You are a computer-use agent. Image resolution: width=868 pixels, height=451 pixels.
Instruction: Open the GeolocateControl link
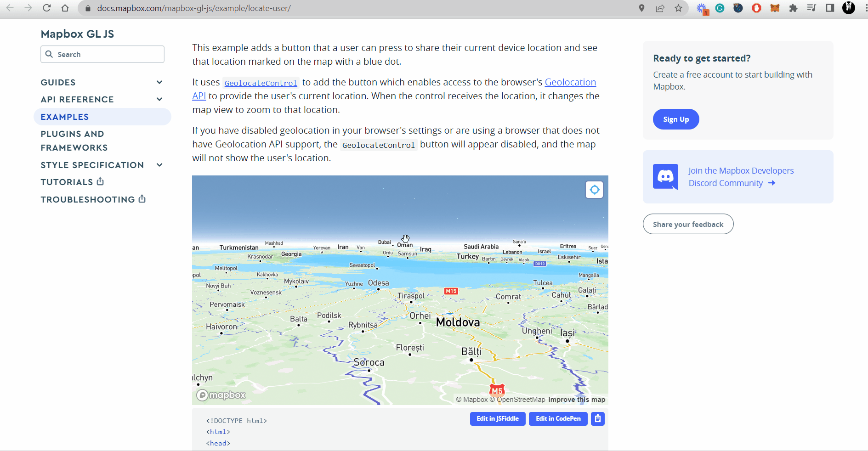point(261,83)
